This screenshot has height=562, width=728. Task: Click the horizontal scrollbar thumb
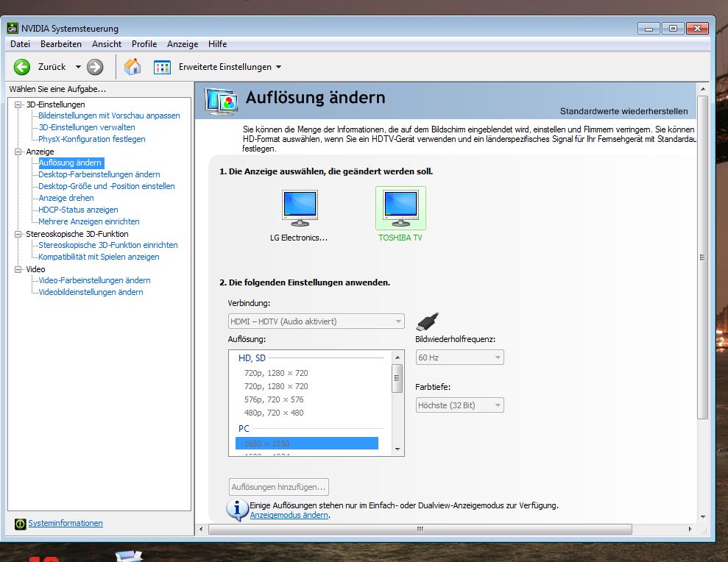point(420,529)
